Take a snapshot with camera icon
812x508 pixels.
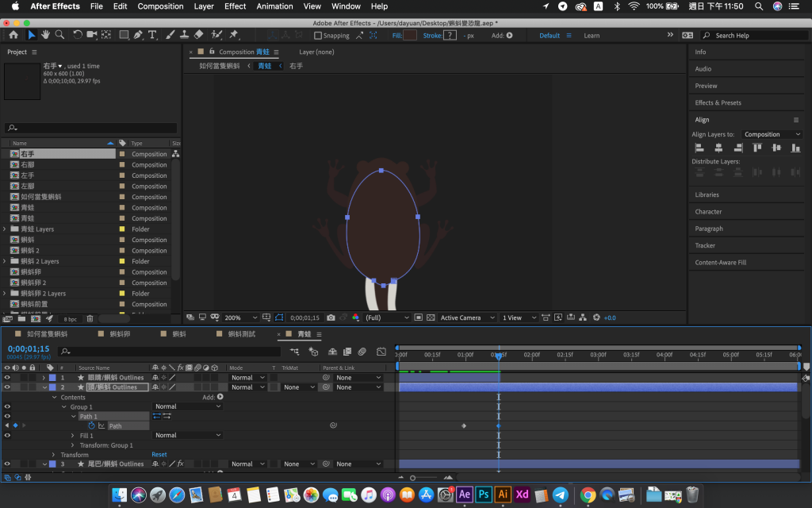331,317
